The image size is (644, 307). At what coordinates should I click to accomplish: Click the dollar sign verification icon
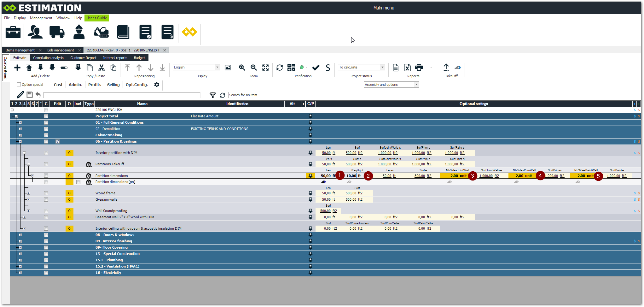click(x=328, y=68)
